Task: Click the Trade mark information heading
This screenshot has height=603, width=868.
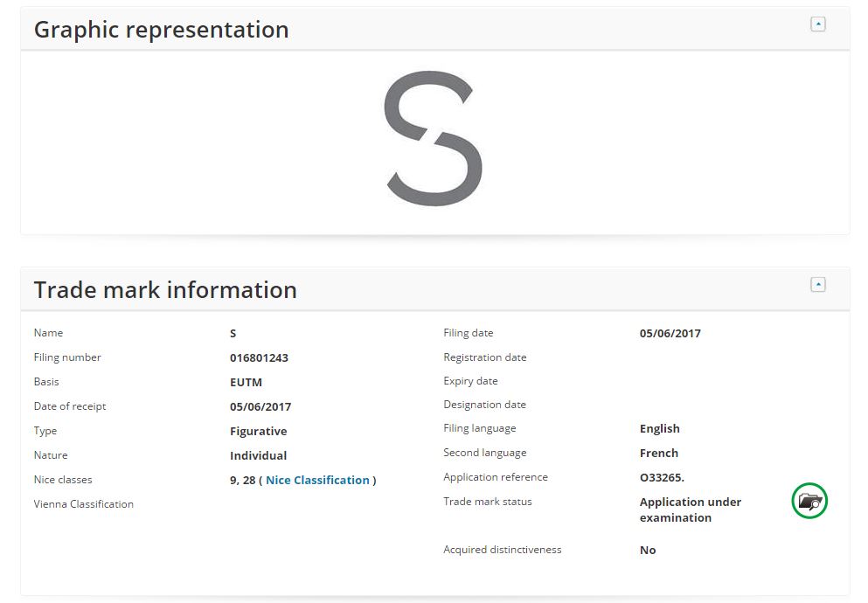Action: point(165,290)
